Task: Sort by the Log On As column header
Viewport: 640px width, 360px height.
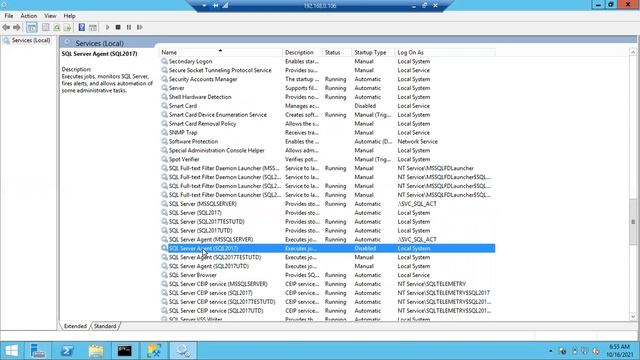Action: tap(445, 52)
